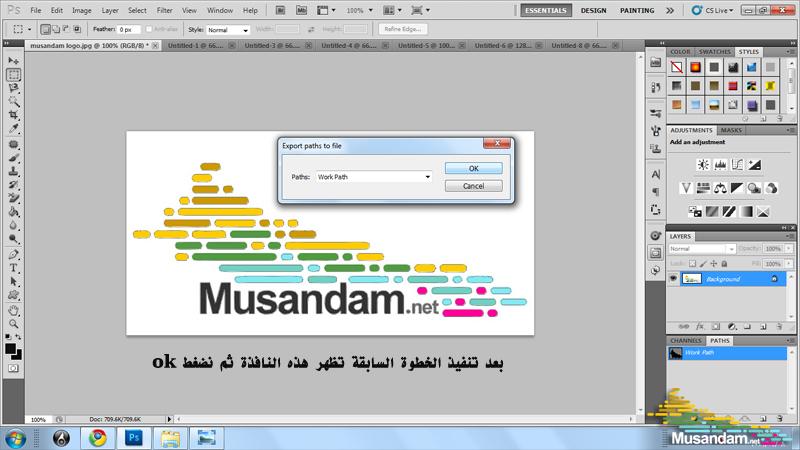Click the Curves adjustment icon
The height and width of the screenshot is (450, 800).
(x=737, y=164)
